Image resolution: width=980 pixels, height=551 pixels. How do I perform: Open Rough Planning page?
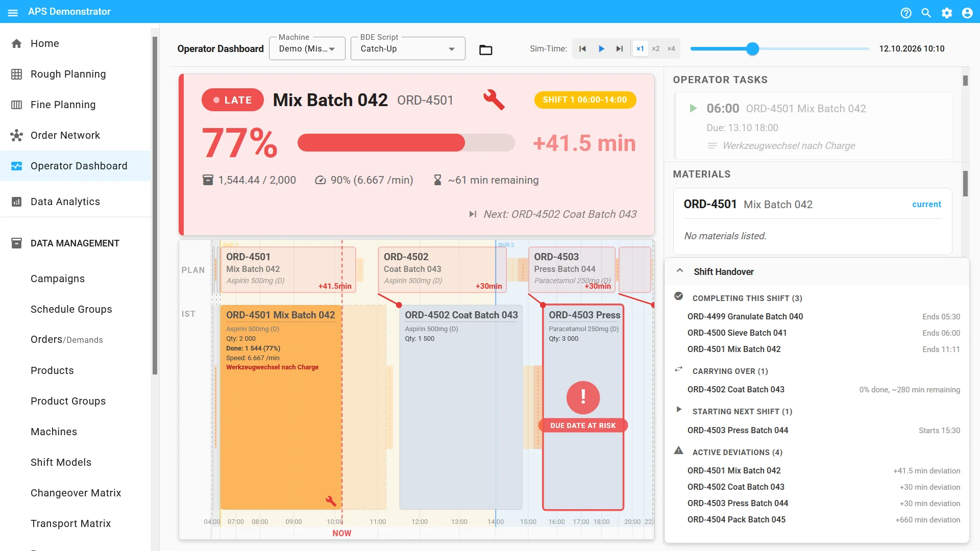point(76,74)
